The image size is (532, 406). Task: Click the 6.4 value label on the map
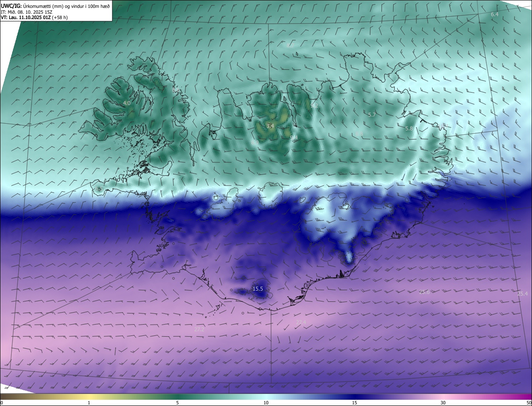(x=495, y=15)
